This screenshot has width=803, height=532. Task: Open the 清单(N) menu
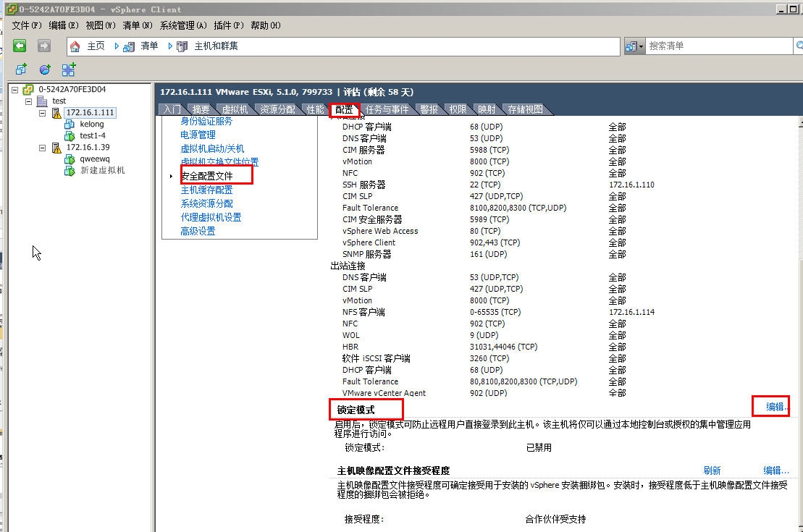pyautogui.click(x=138, y=25)
